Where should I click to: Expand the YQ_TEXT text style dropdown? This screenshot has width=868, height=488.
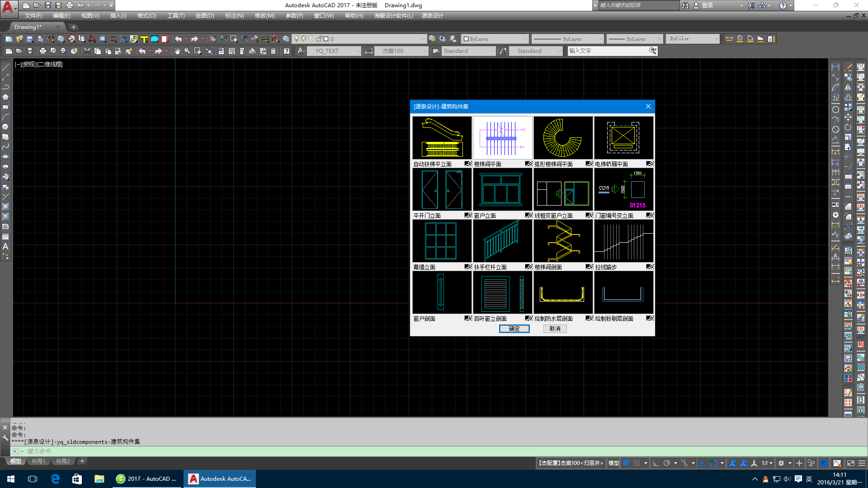[x=357, y=51]
